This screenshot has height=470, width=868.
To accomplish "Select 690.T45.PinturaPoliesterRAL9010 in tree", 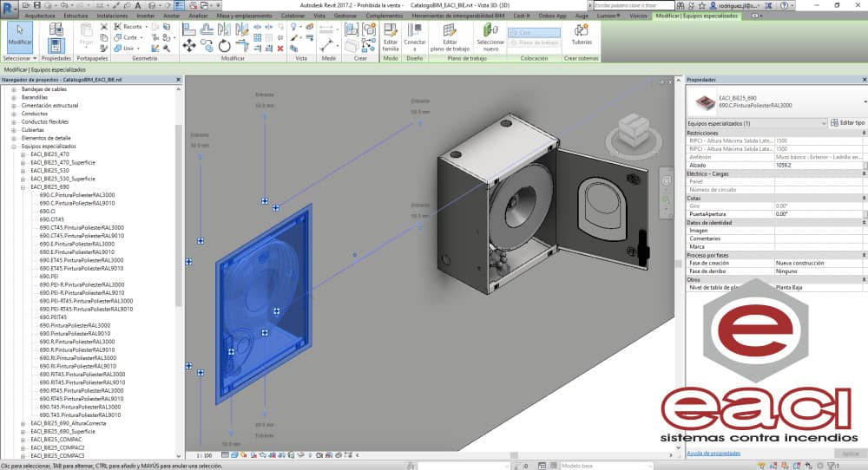I will point(80,415).
